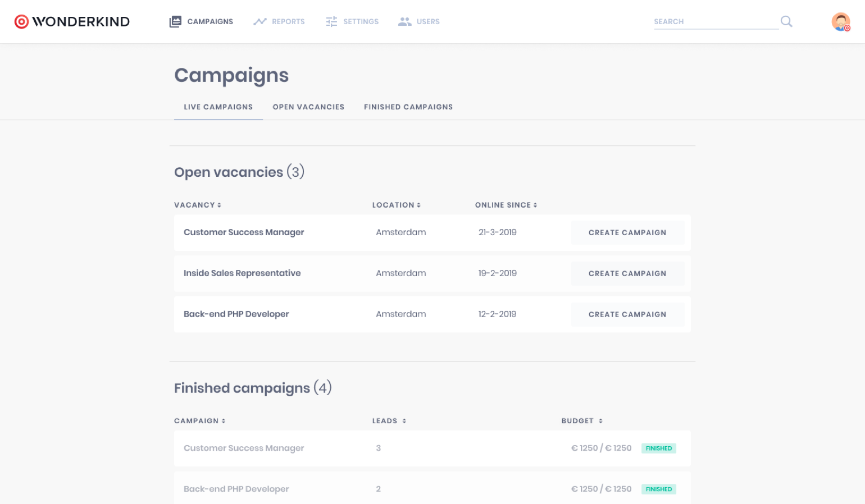Viewport: 865px width, 504px height.
Task: Click the search magnifier icon
Action: pyautogui.click(x=786, y=21)
